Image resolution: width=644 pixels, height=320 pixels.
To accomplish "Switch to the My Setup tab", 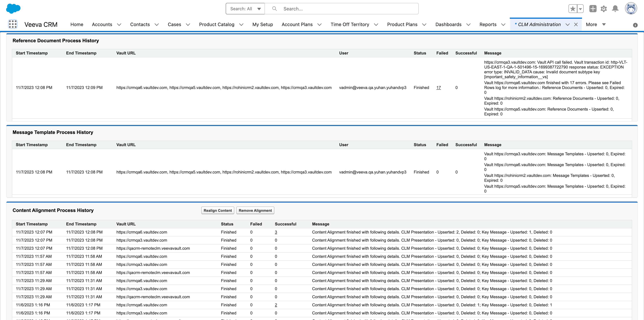I will pyautogui.click(x=263, y=24).
